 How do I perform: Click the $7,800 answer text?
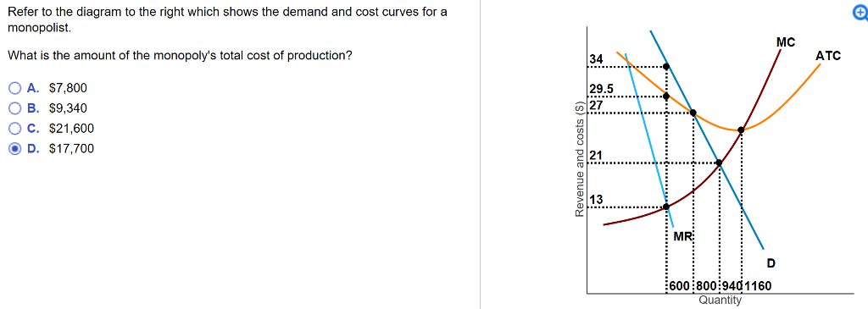pyautogui.click(x=68, y=88)
